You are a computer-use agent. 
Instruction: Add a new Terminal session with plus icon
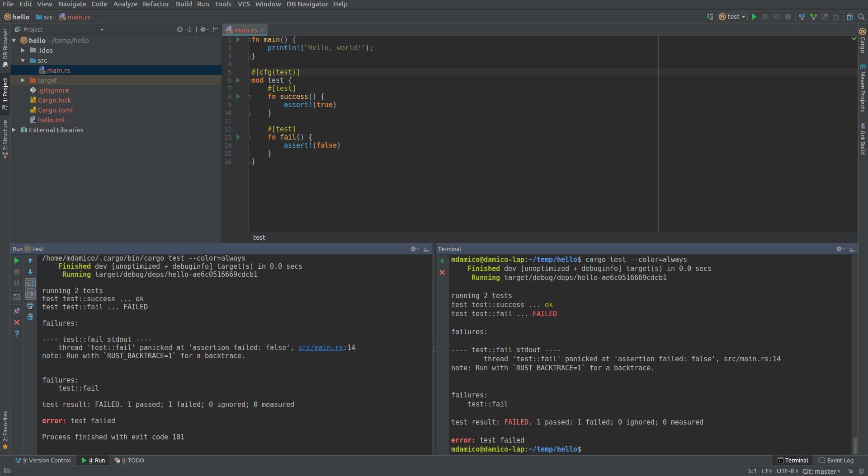click(x=442, y=261)
